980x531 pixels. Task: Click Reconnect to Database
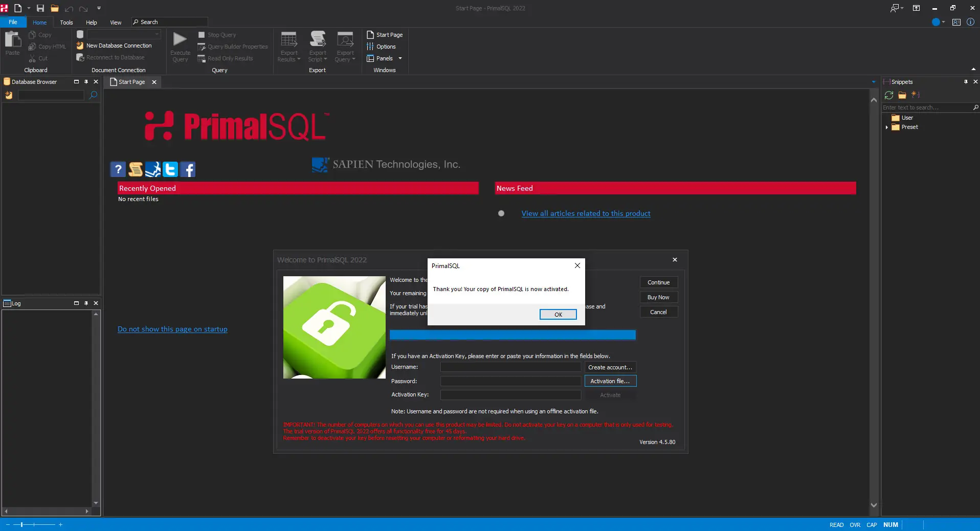pos(110,57)
